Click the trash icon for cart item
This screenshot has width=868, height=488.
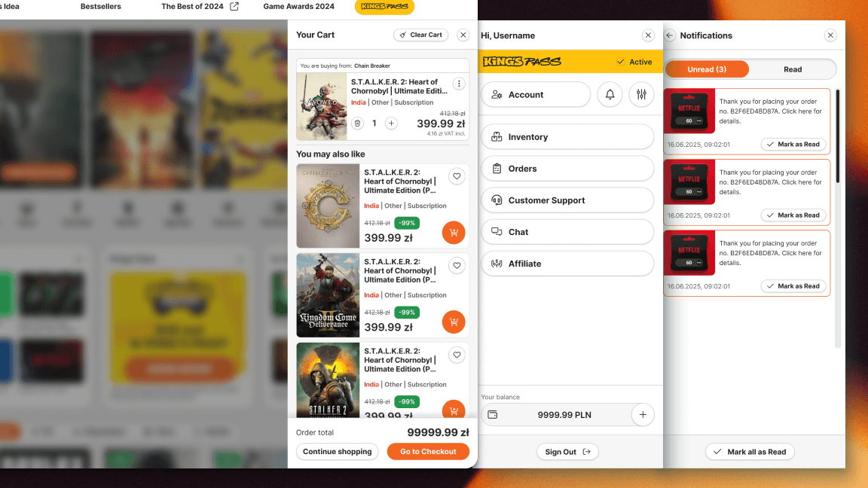pyautogui.click(x=358, y=124)
